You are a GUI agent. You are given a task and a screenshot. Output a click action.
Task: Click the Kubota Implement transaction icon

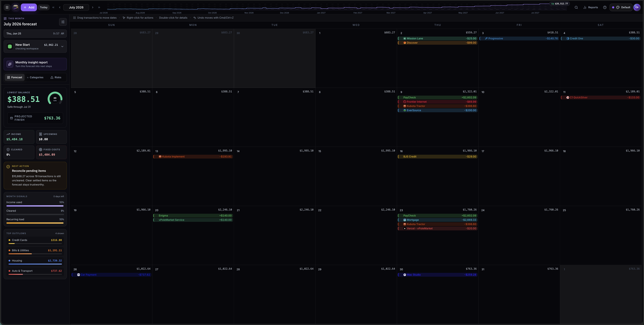point(160,157)
